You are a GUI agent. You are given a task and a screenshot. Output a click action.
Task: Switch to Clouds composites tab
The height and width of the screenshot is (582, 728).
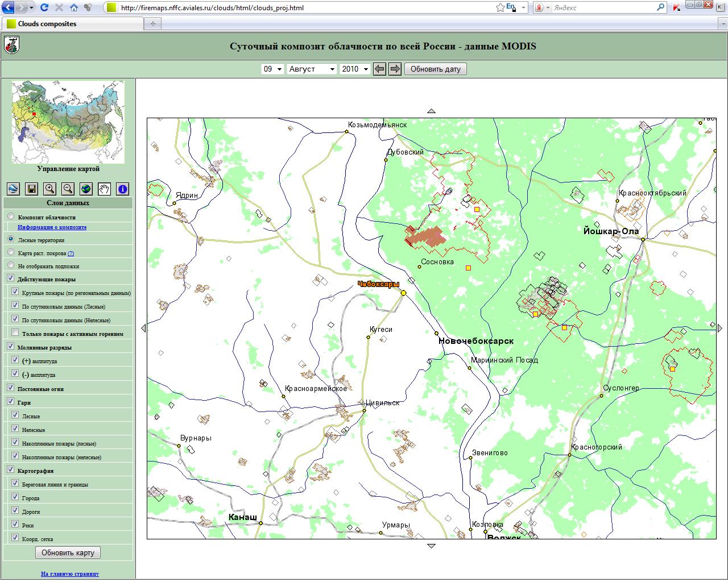(72, 24)
